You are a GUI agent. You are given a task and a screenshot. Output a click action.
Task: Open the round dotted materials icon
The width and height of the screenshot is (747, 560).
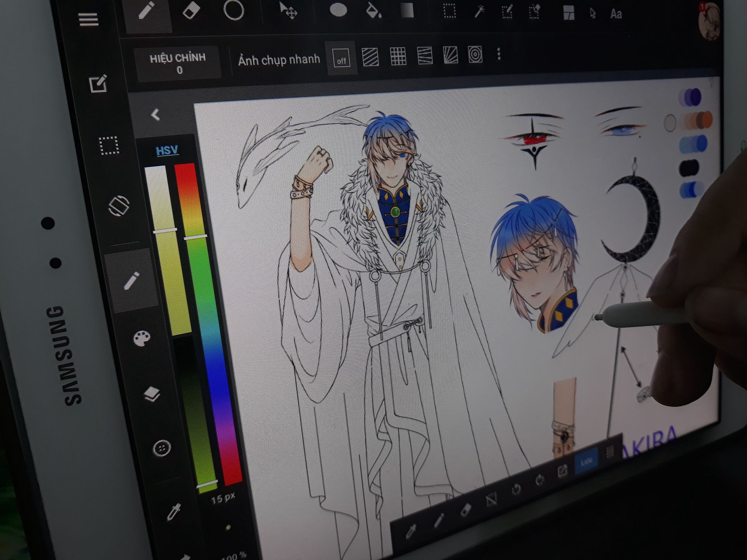(x=162, y=448)
